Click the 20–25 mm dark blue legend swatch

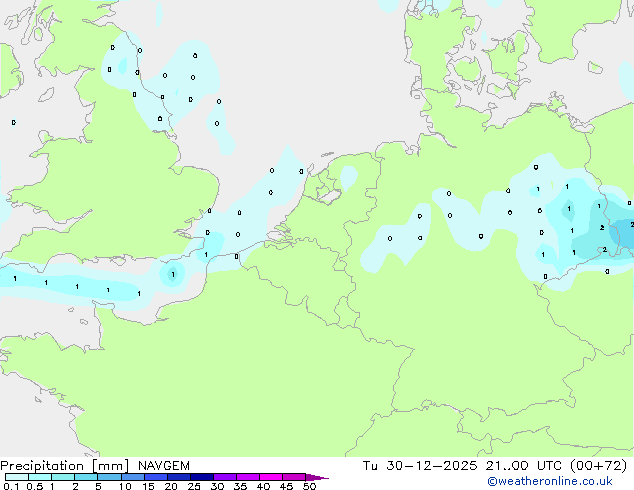tap(179, 477)
